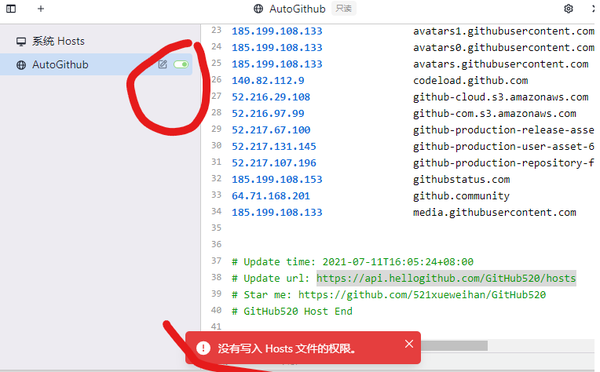Click IP 52.217.67.100 on line 29

[x=271, y=130]
